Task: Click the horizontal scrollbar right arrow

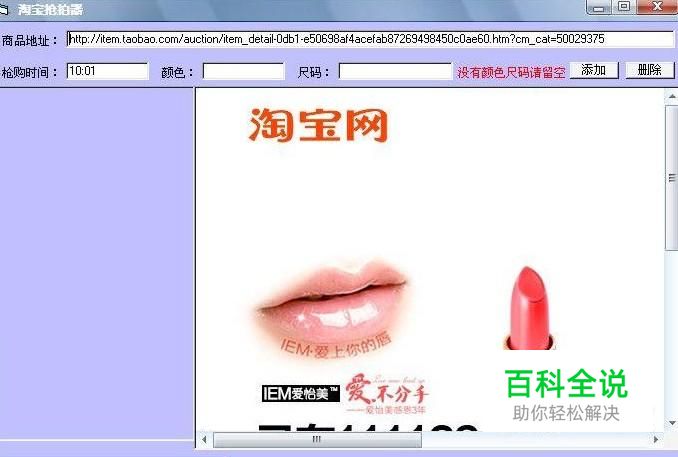Action: pyautogui.click(x=656, y=439)
